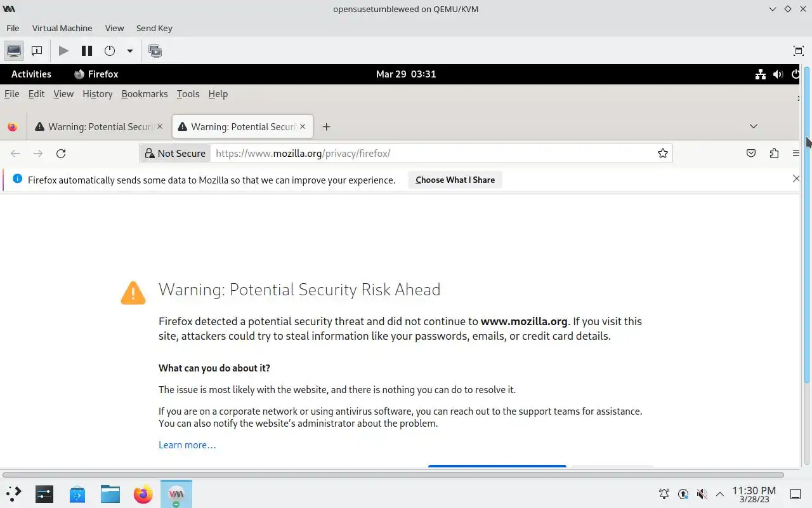Screen dimensions: 812x508
Task: Click the Learn more link
Action: coord(187,444)
